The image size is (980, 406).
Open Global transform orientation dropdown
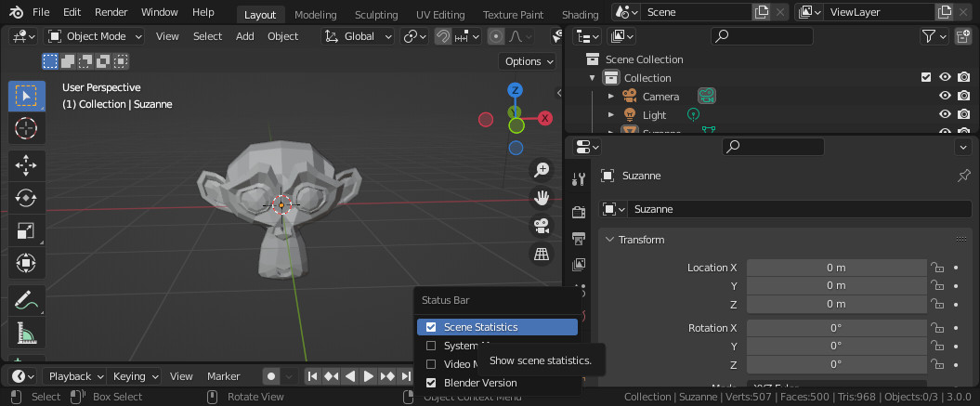coord(358,36)
